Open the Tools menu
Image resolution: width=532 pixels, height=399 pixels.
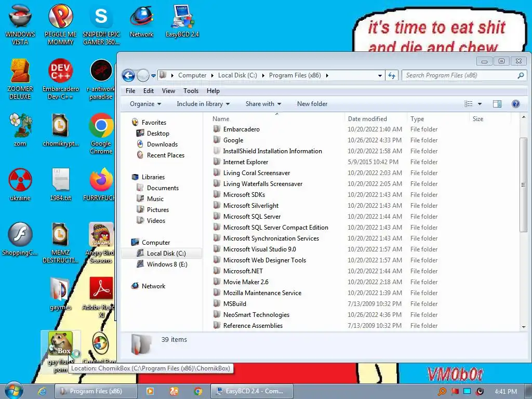[191, 91]
